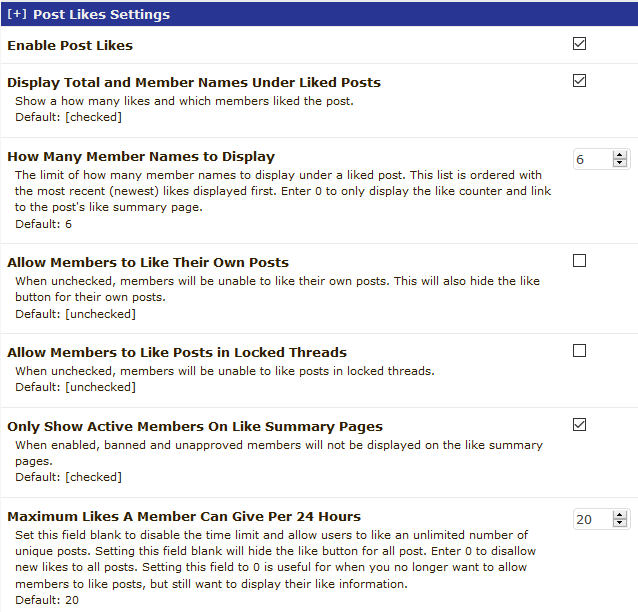Image resolution: width=638 pixels, height=612 pixels.
Task: Click Display Total and Member Names Under Liked Posts label
Action: (194, 83)
